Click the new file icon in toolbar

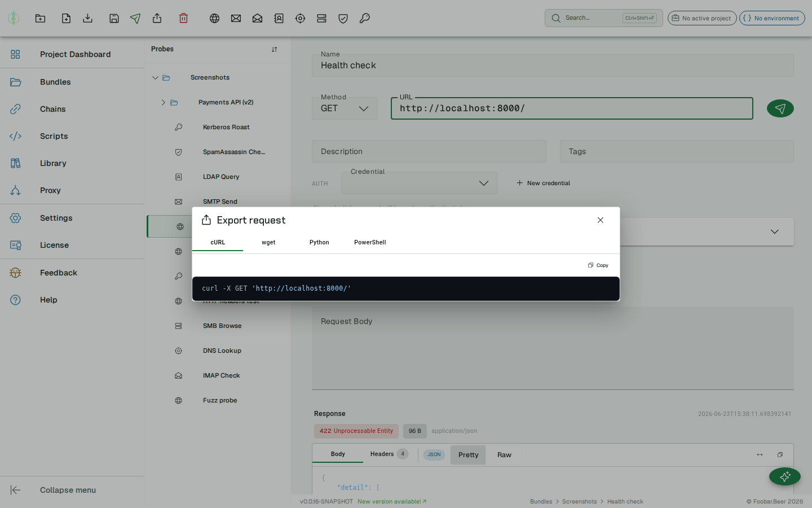coord(66,18)
